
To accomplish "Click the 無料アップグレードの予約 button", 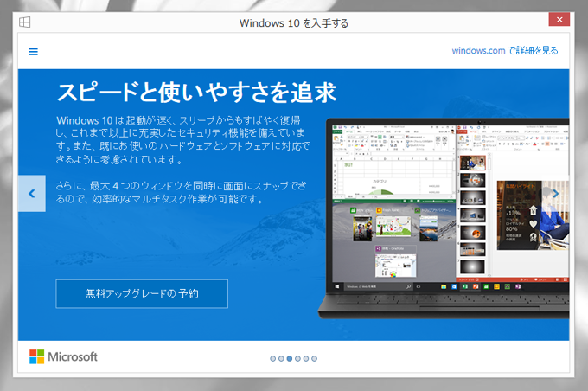I will 142,294.
